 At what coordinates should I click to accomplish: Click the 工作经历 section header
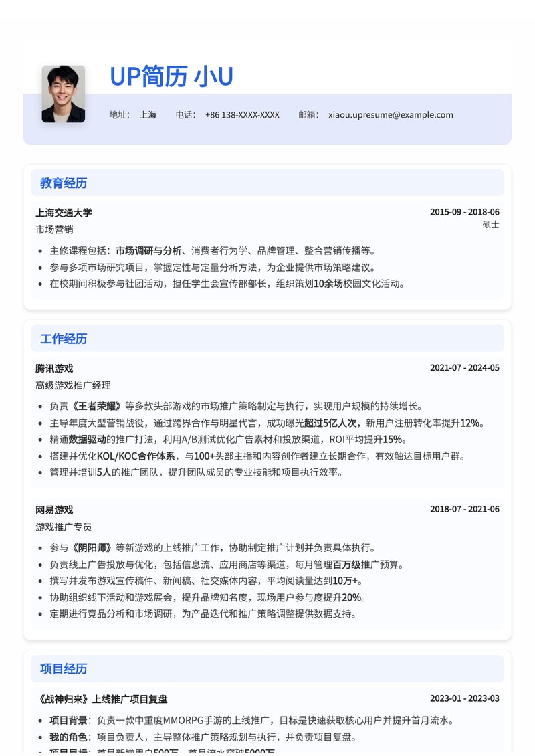click(62, 338)
